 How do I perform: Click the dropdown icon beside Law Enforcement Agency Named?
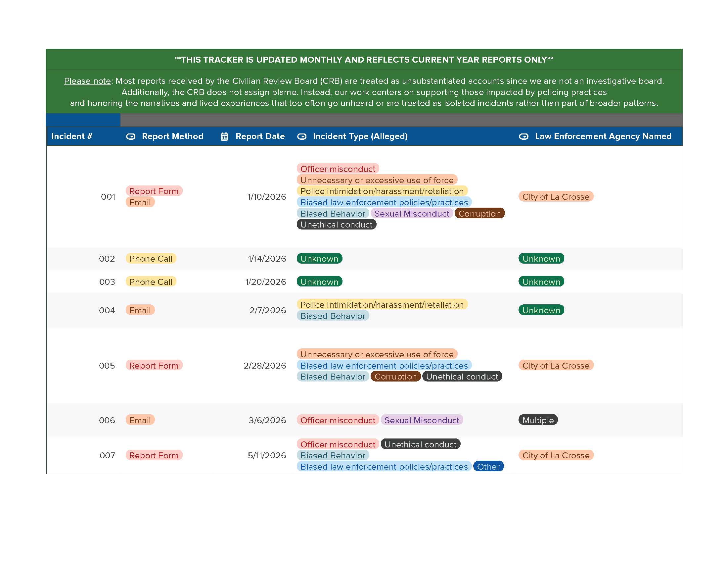(524, 136)
